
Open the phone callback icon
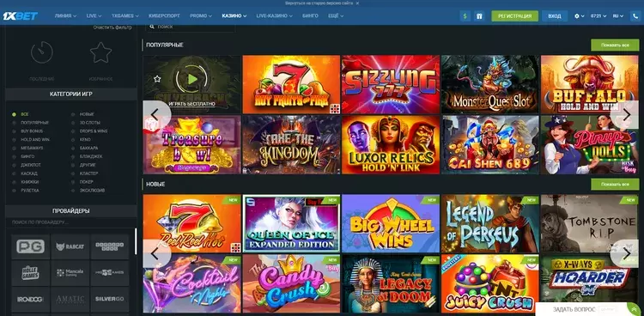click(635, 16)
